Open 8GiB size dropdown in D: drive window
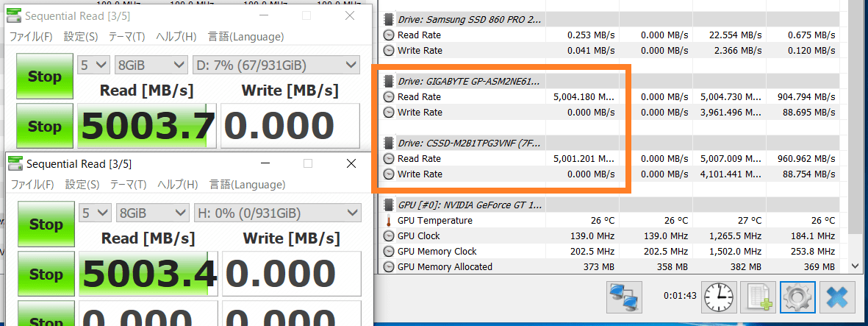The image size is (868, 326). (150, 65)
